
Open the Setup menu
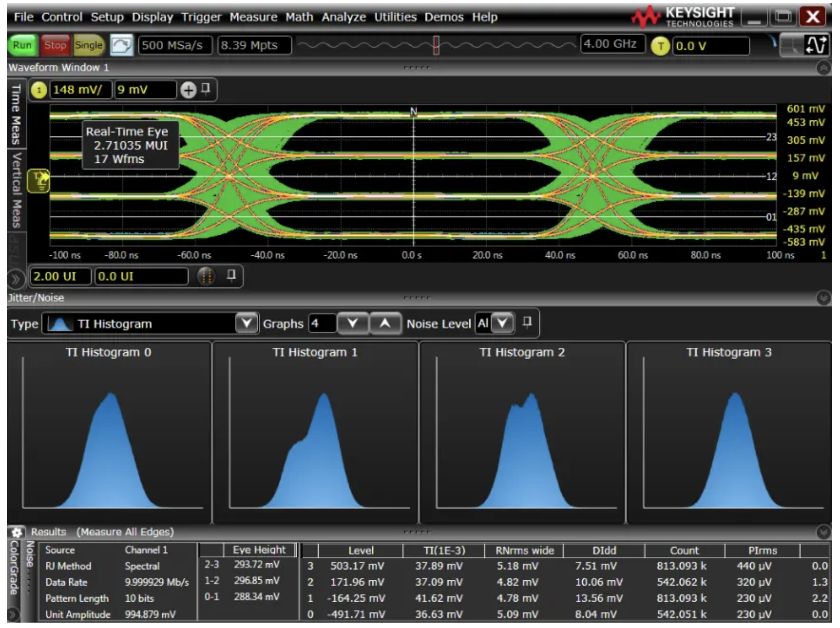point(107,17)
